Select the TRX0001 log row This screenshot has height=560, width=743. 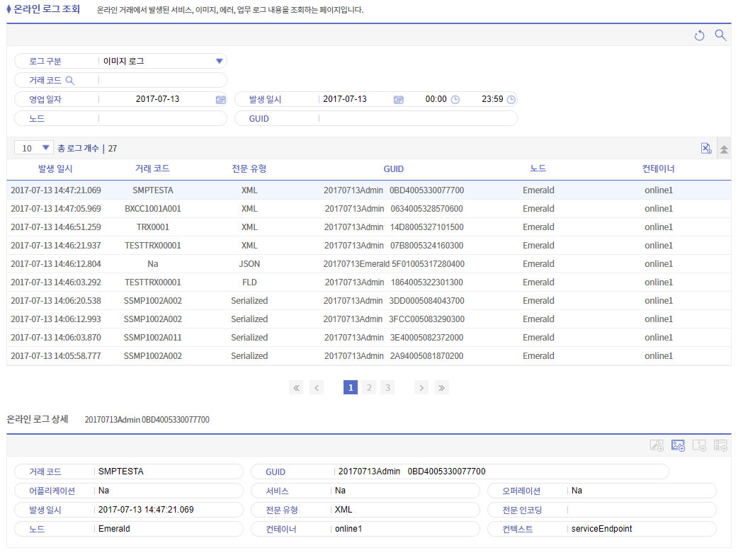coord(368,227)
